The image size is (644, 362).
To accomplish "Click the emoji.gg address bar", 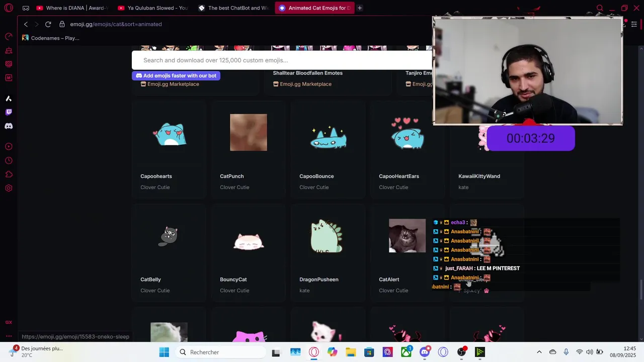I will [116, 24].
